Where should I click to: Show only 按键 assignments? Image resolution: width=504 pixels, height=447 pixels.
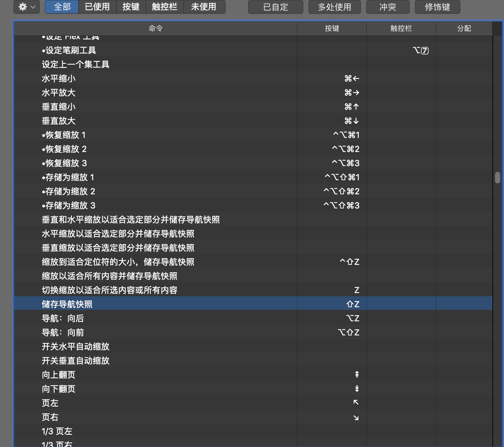[x=131, y=7]
